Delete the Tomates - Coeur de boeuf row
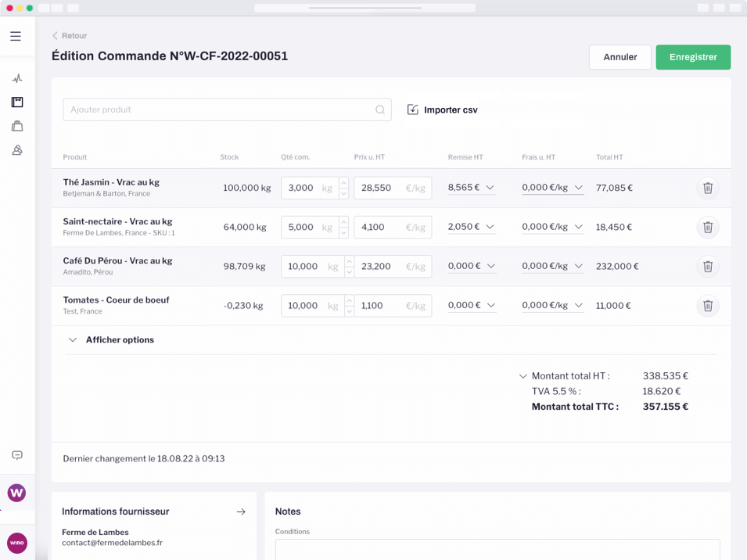 [x=708, y=306]
